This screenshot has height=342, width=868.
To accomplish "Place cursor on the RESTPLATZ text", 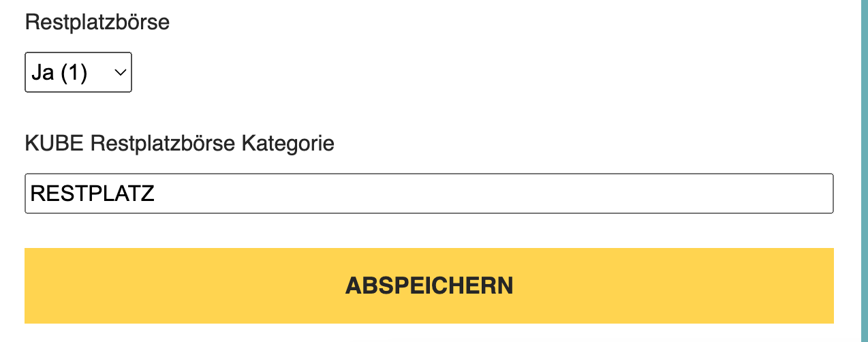I will [x=93, y=194].
